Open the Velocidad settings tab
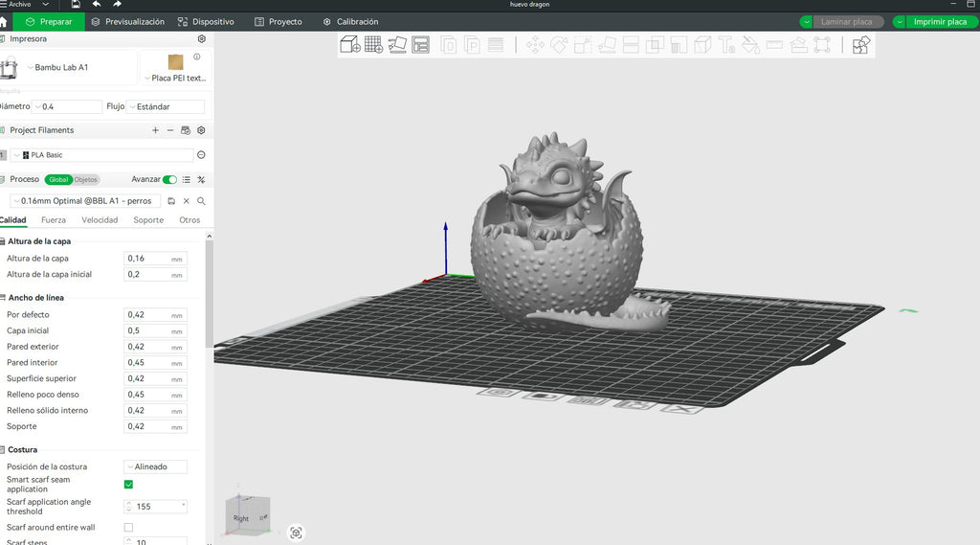Viewport: 980px width, 545px height. click(x=100, y=220)
